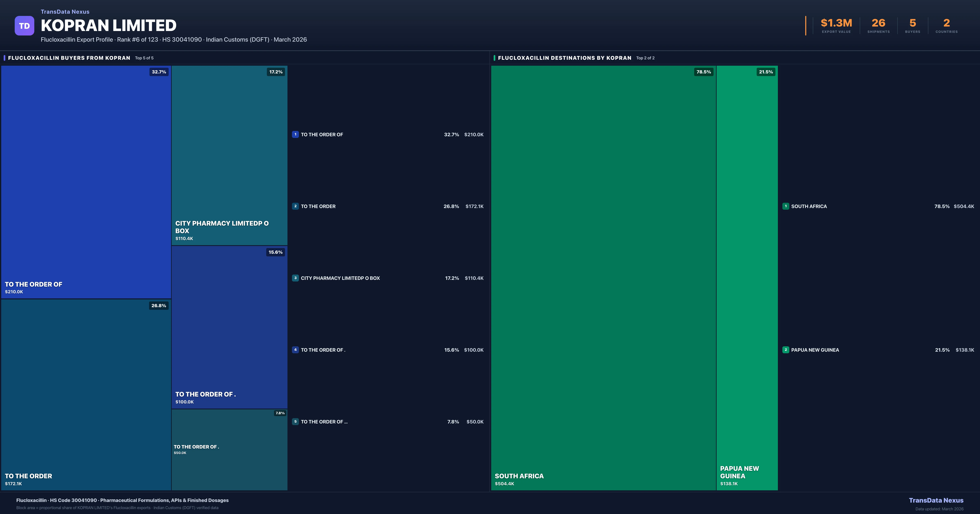Select the South Africa treemap block
This screenshot has height=514, width=980.
(603, 278)
